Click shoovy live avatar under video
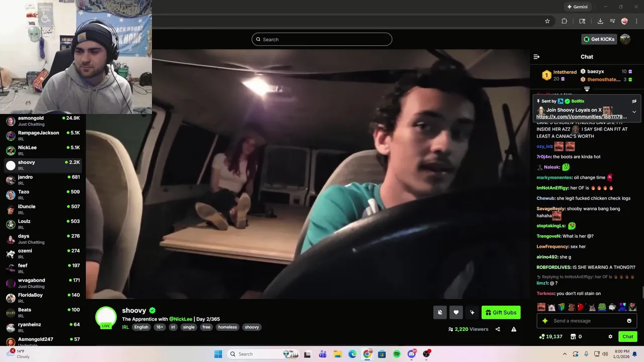Screen dimensions: 644x362 coord(106,318)
